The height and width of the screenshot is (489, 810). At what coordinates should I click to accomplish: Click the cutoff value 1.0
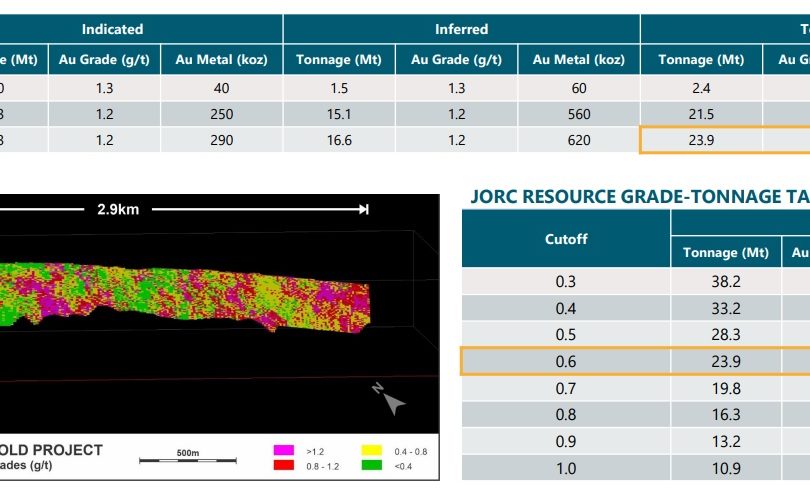click(566, 468)
